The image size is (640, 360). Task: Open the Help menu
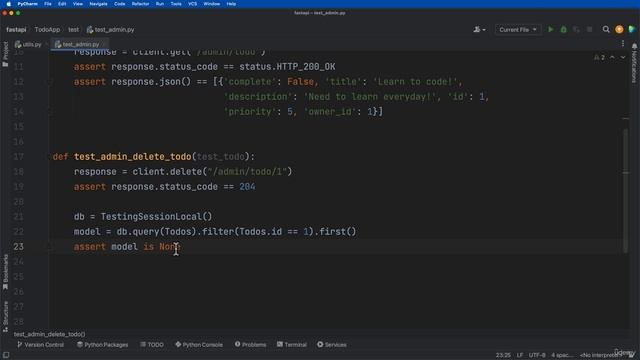click(x=231, y=4)
